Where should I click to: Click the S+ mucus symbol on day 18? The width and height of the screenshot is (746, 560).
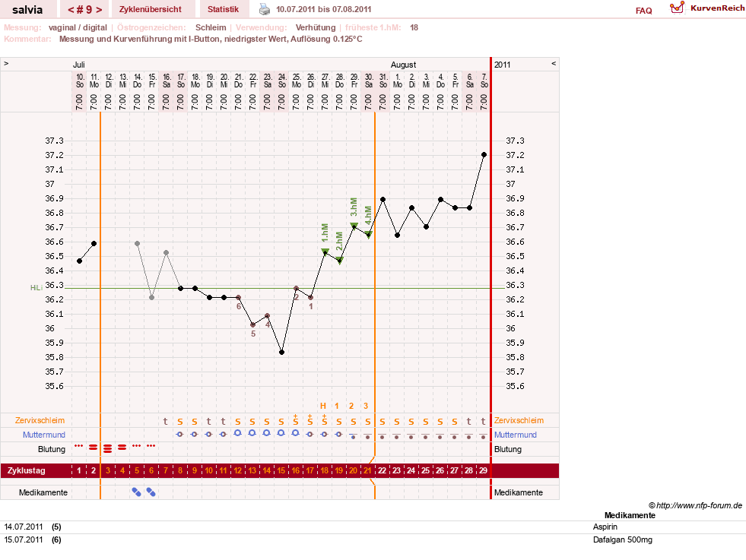pos(325,419)
